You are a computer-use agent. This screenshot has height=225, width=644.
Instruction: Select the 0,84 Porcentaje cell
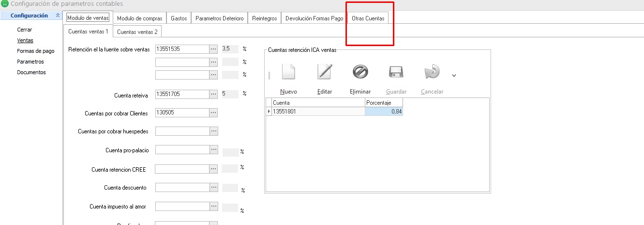coord(384,112)
